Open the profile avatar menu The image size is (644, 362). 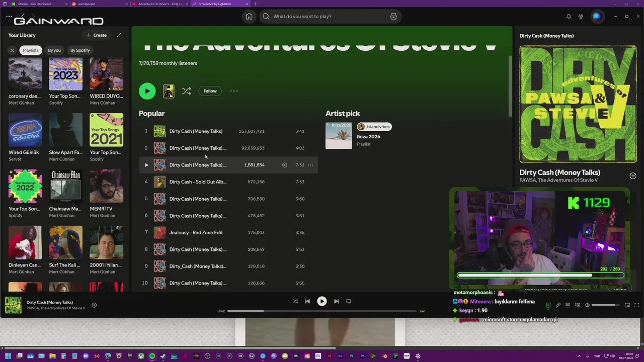[x=597, y=17]
